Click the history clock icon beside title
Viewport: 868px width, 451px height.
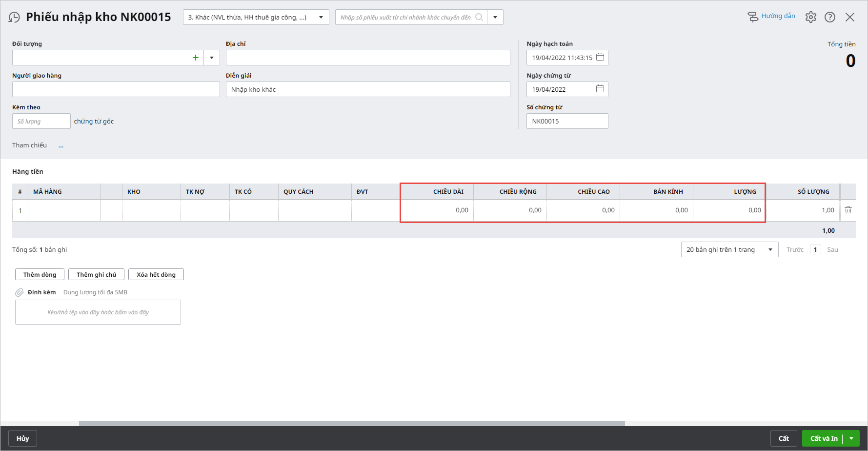(x=14, y=18)
